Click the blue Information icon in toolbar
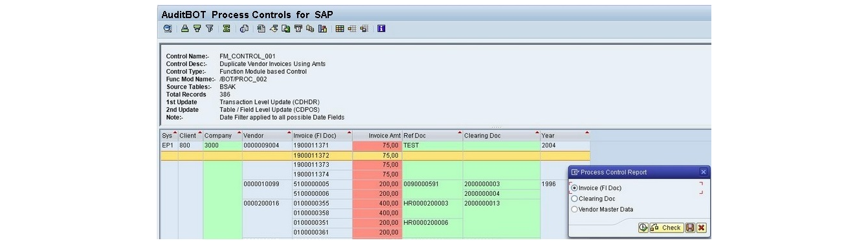The width and height of the screenshot is (868, 245). (x=381, y=28)
